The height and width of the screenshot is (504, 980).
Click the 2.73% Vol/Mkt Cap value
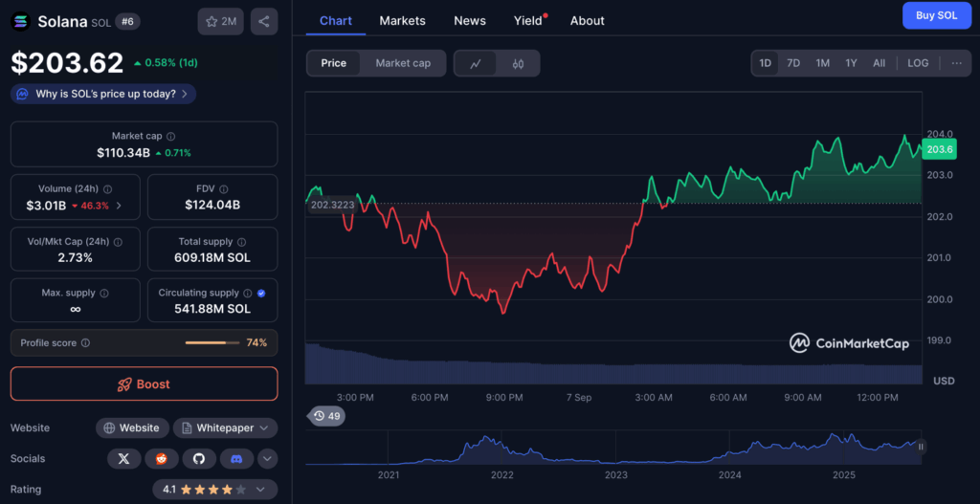(x=75, y=258)
